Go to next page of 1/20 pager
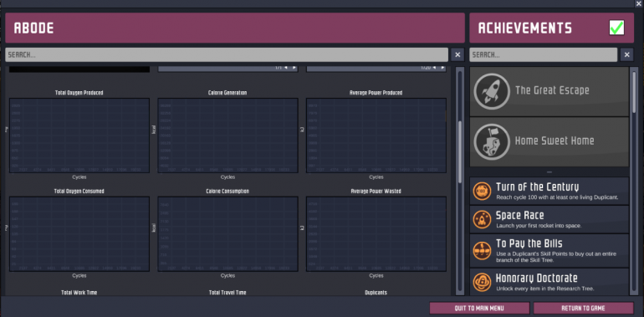644x317 pixels. [x=442, y=68]
